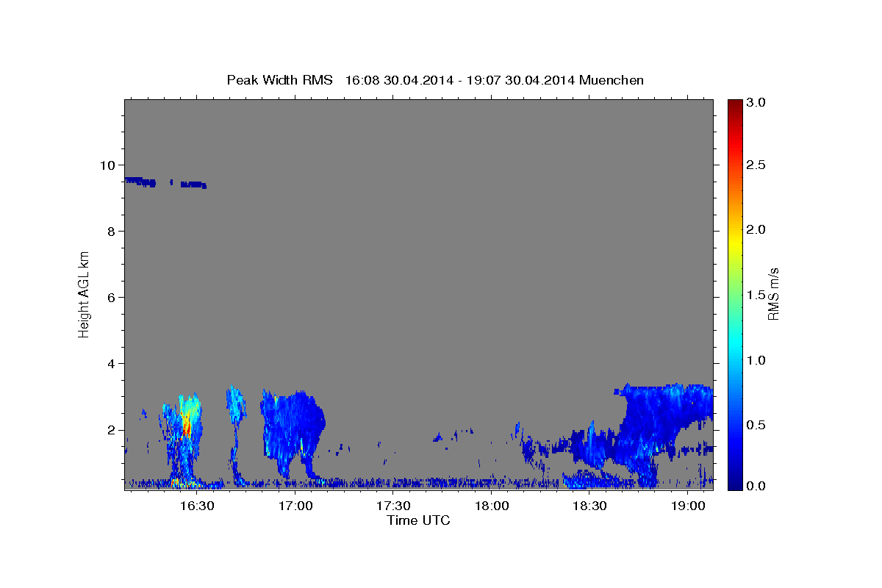Click the colorbar value '0.0'
Screen dimensions: 882x588
coord(757,486)
